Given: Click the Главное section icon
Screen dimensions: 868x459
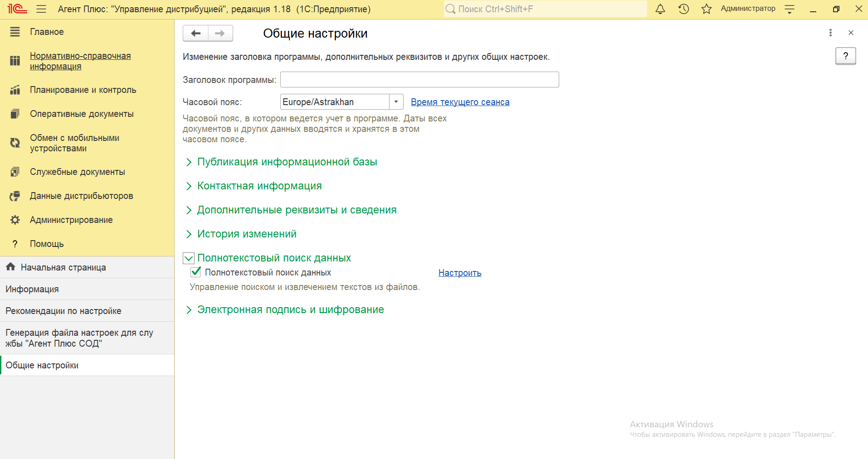Looking at the screenshot, I should (x=15, y=32).
